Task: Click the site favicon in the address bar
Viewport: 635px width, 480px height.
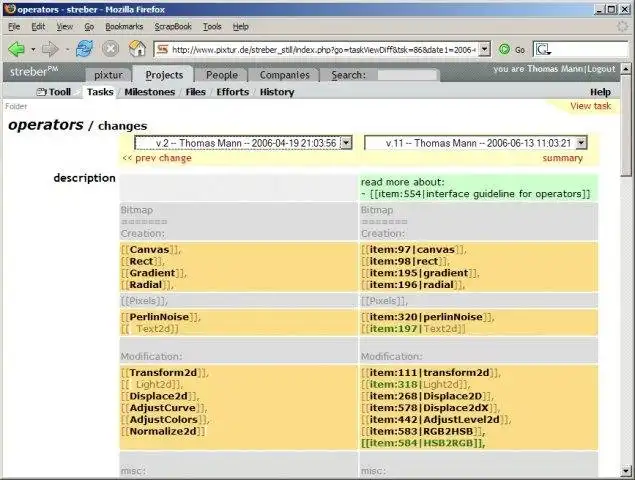Action: [x=162, y=49]
